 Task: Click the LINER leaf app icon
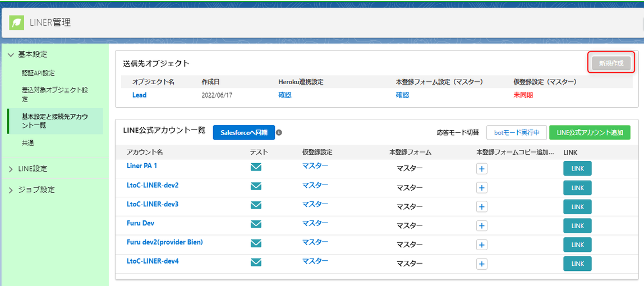pyautogui.click(x=17, y=22)
